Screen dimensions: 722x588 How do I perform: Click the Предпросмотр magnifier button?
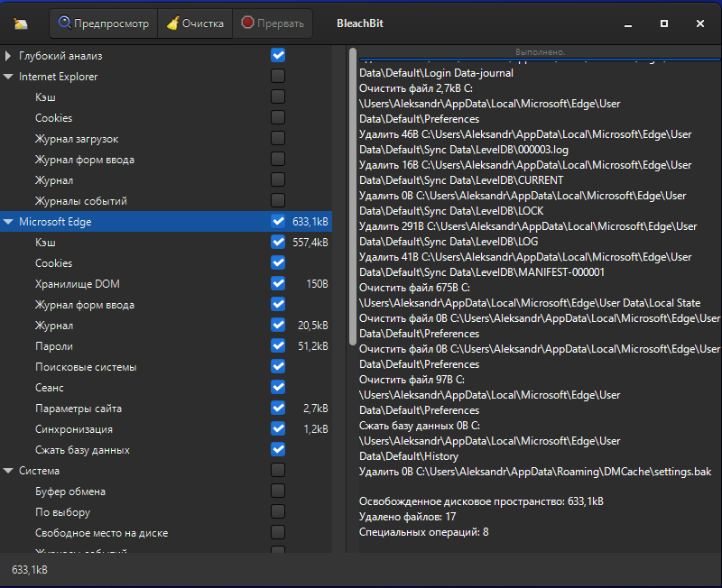104,23
